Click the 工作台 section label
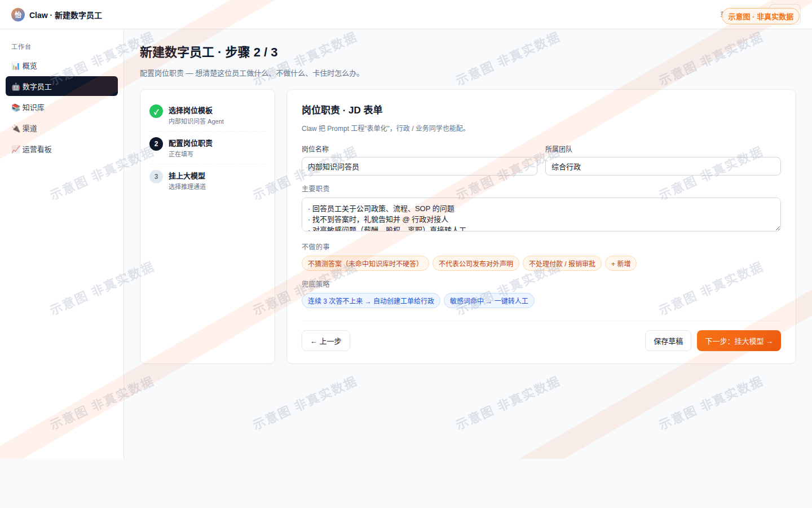 21,47
